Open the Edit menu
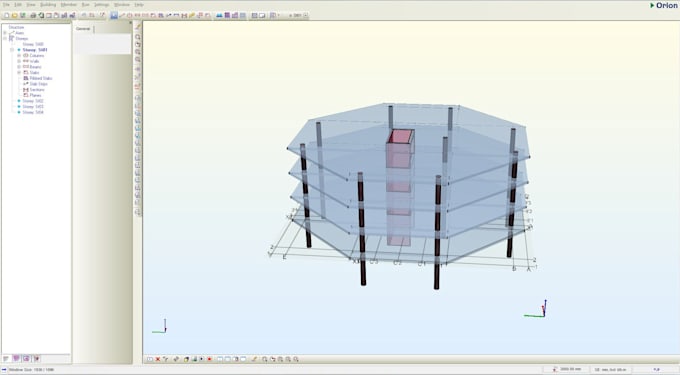This screenshot has height=375, width=680. [x=18, y=4]
